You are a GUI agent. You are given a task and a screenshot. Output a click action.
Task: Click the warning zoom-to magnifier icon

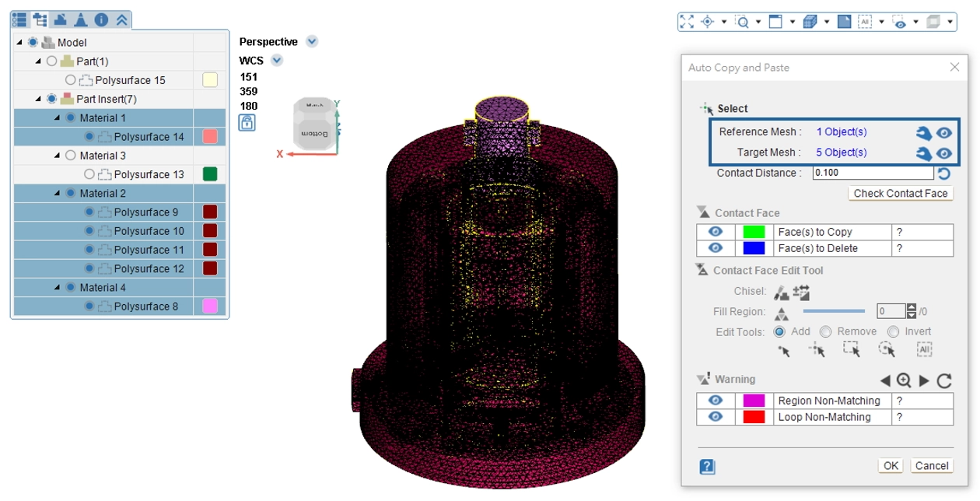[x=904, y=380]
